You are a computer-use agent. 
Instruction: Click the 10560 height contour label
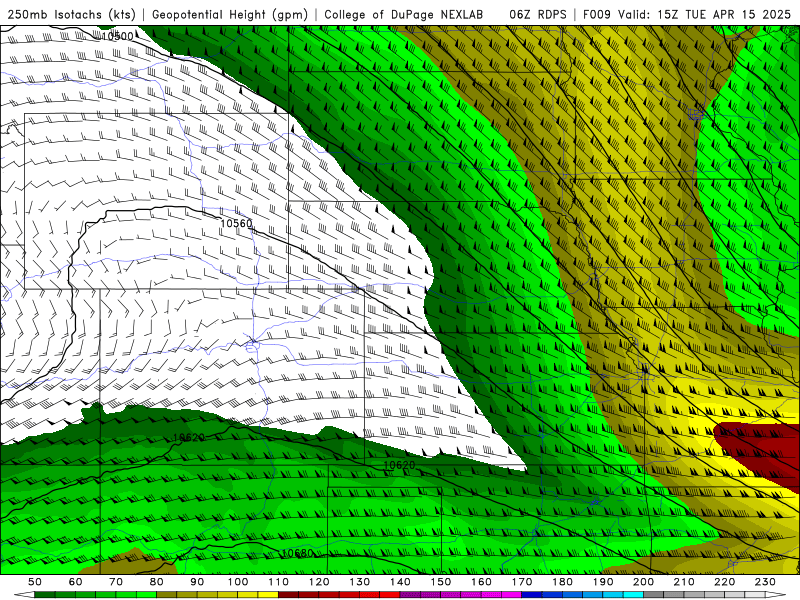coord(236,223)
